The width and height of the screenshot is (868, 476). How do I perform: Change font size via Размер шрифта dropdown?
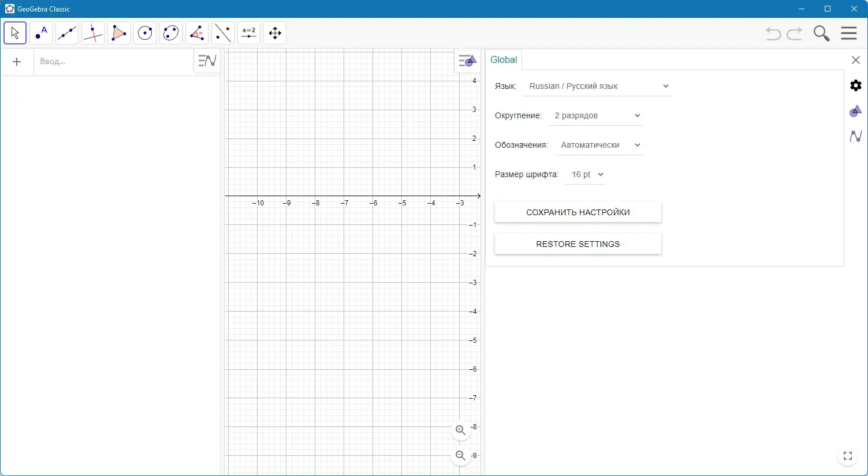click(x=584, y=174)
